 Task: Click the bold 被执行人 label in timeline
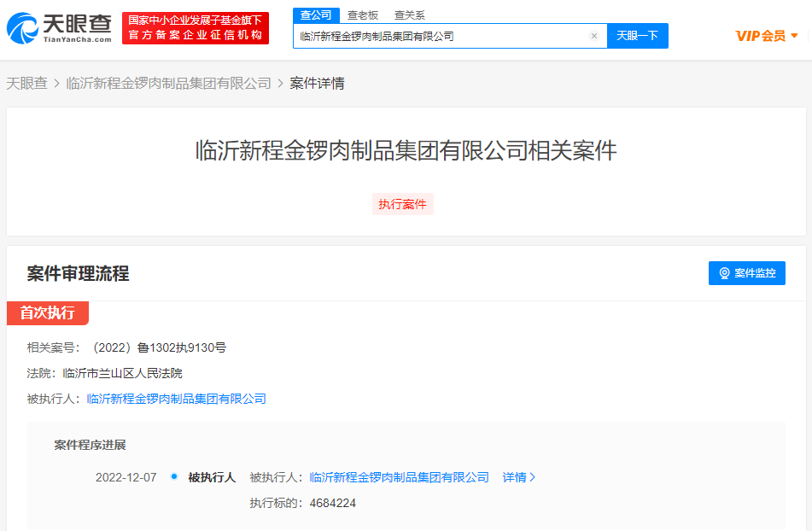point(212,477)
